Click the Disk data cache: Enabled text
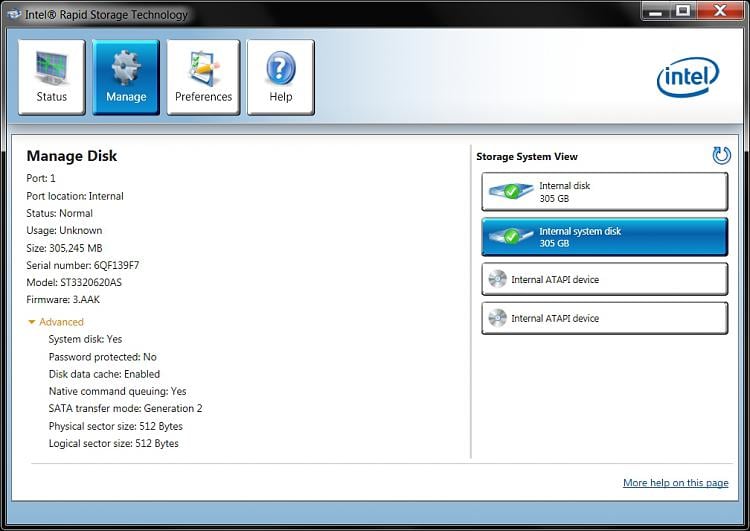This screenshot has height=531, width=750. 104,374
